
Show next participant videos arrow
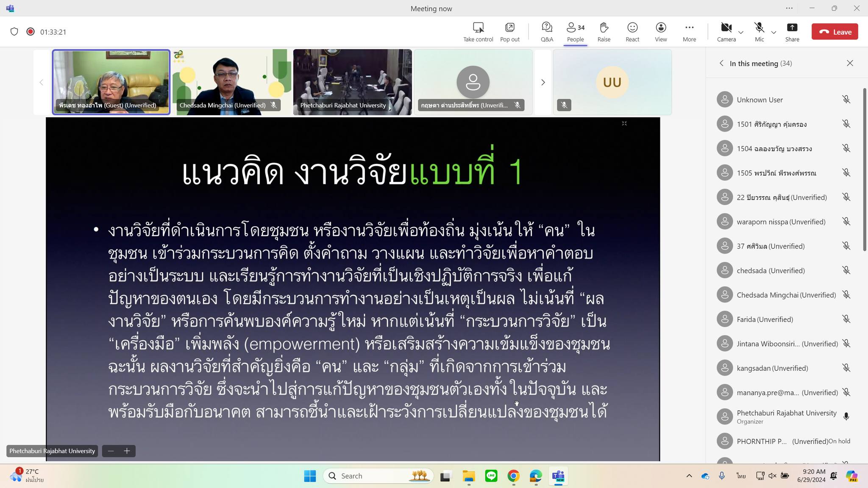point(543,82)
